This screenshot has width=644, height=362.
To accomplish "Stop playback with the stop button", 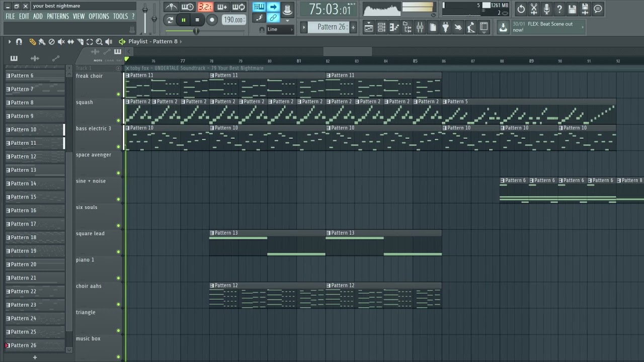I will point(197,20).
